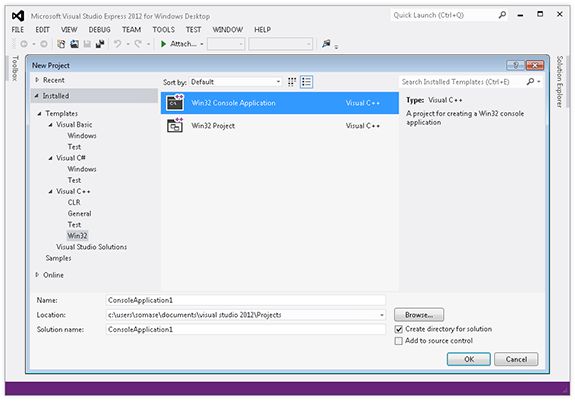
Task: Click the project Name input field
Action: [245, 300]
